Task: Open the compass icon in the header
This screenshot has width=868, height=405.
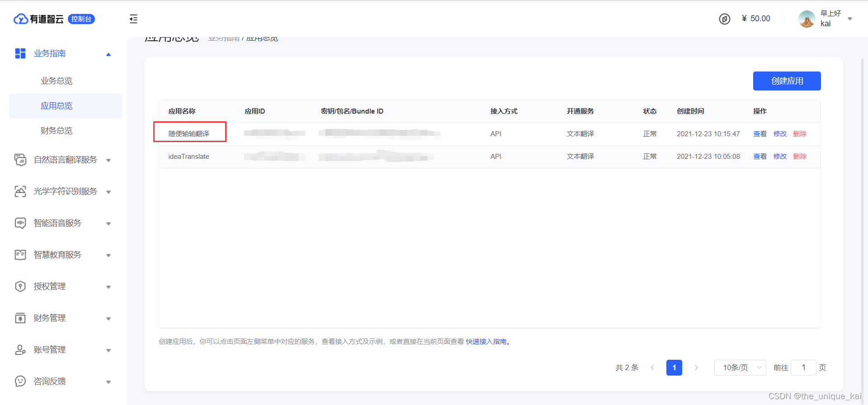Action: tap(724, 19)
